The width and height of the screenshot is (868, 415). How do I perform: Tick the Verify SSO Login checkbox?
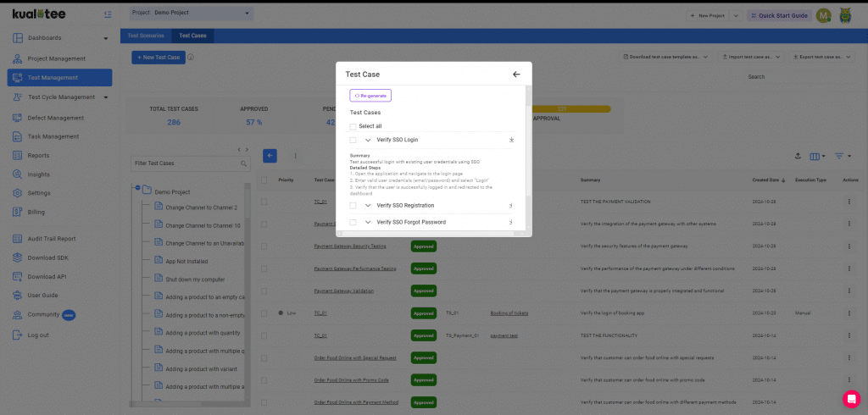pyautogui.click(x=353, y=140)
